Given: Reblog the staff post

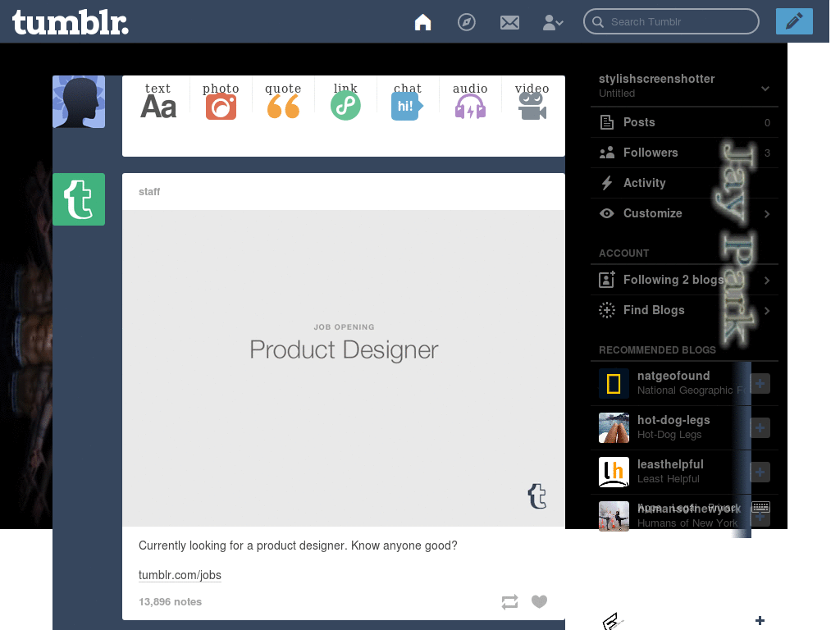Looking at the screenshot, I should [510, 601].
